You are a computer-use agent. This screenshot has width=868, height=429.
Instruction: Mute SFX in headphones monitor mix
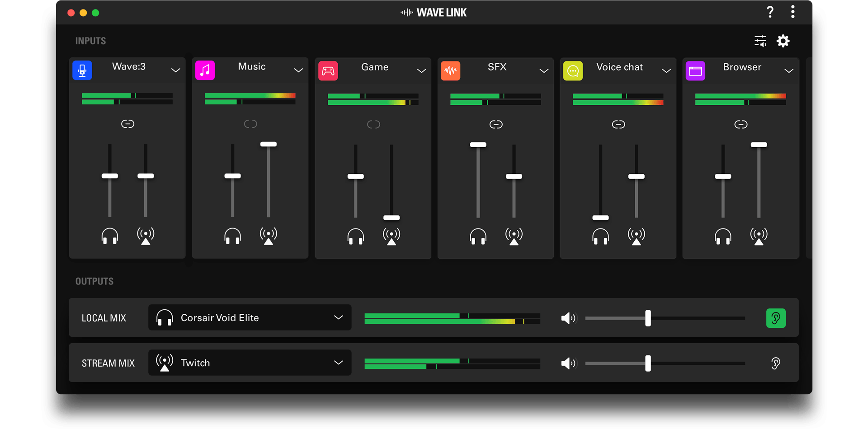[478, 236]
